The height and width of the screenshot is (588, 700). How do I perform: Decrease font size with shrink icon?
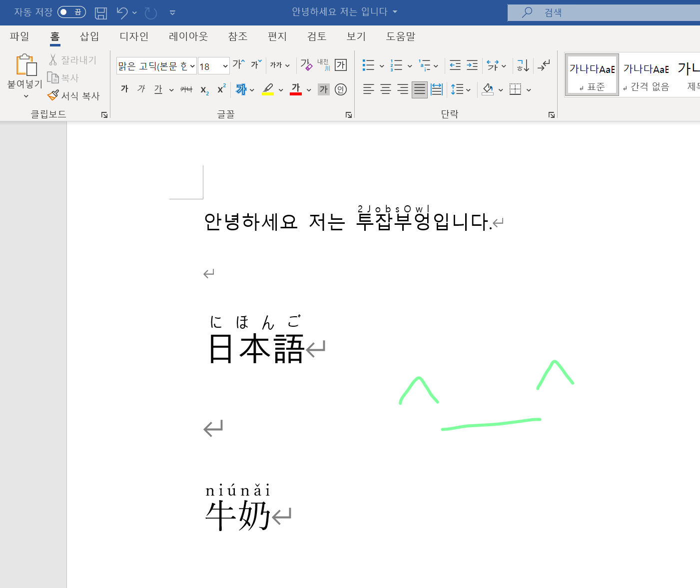[256, 64]
